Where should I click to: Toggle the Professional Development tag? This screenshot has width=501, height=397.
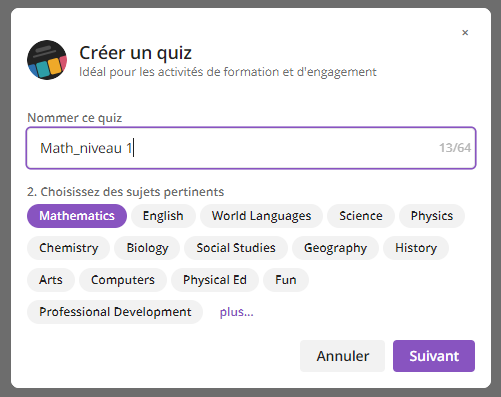115,312
